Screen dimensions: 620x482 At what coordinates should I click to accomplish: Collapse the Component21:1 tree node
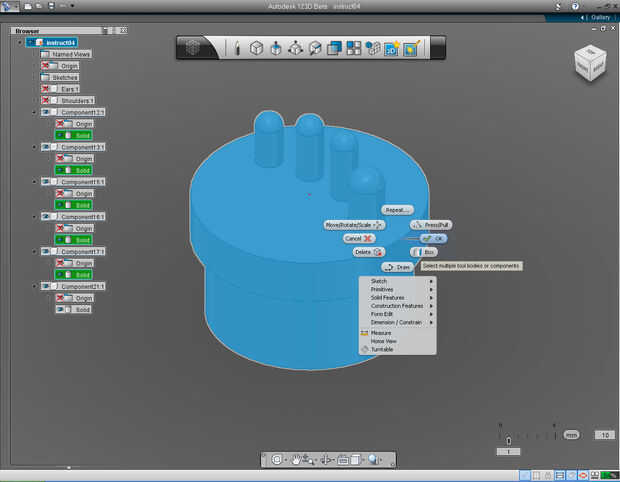pos(34,286)
